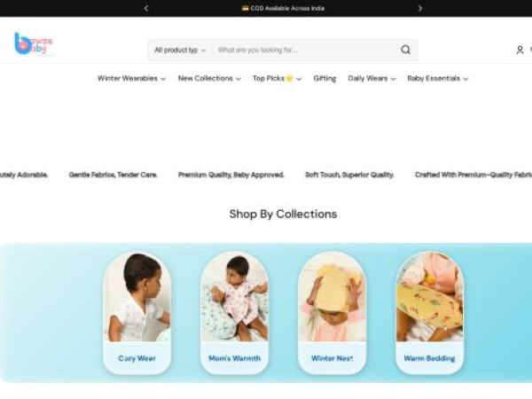Viewport: 532px width, 399px height.
Task: Click the search input field
Action: [305, 51]
